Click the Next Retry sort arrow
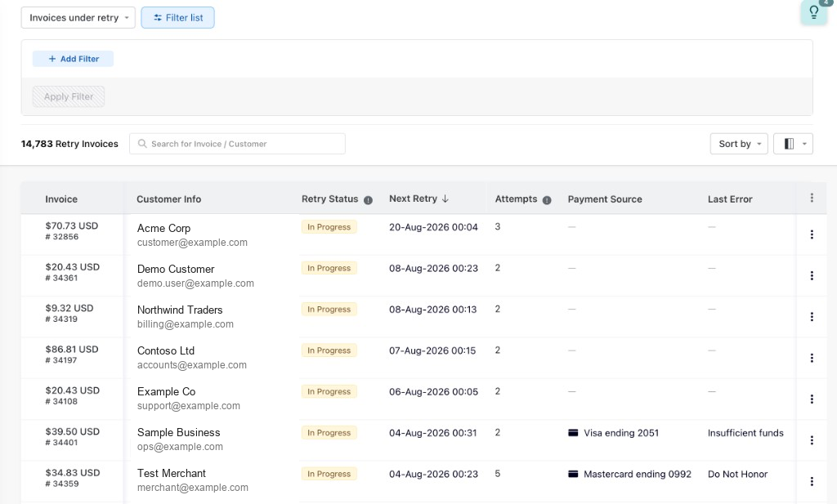Screen dimensions: 837x504 tap(445, 198)
